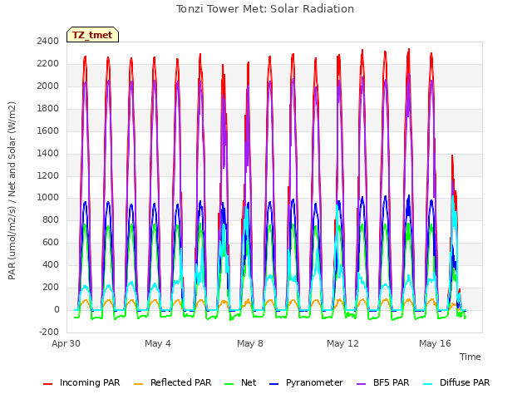Click the 600 y-axis tick label
The image size is (532, 399).
point(51,242)
